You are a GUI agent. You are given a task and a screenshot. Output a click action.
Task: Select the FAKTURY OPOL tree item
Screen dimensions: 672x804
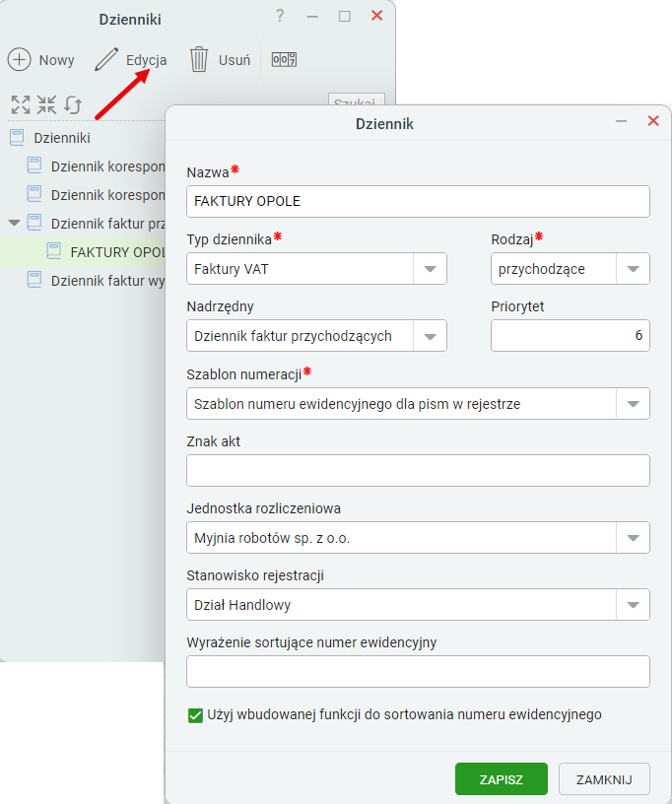tap(117, 252)
